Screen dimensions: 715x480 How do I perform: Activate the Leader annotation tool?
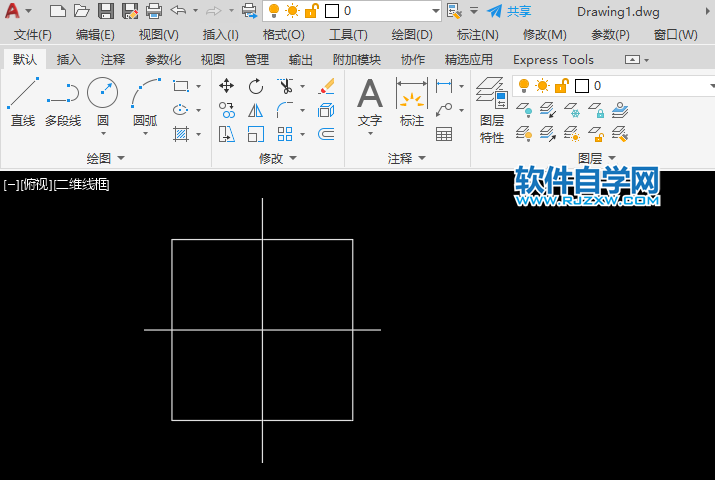click(444, 110)
